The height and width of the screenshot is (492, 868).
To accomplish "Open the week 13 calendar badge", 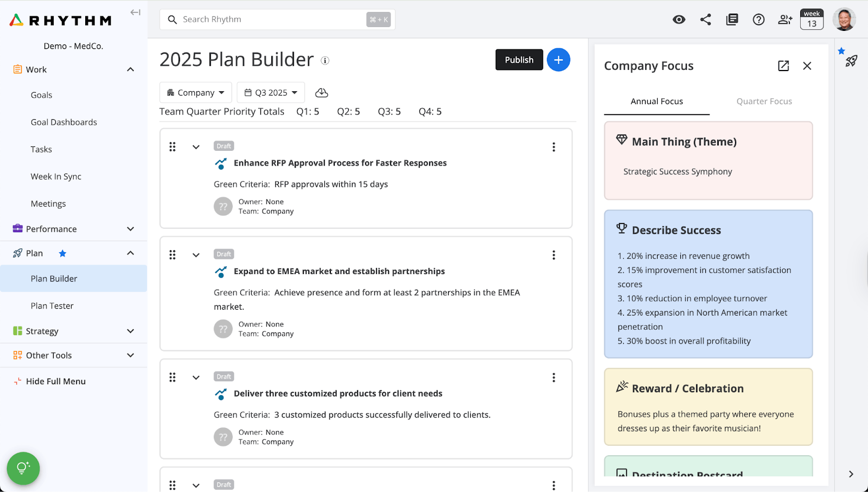I will point(812,20).
